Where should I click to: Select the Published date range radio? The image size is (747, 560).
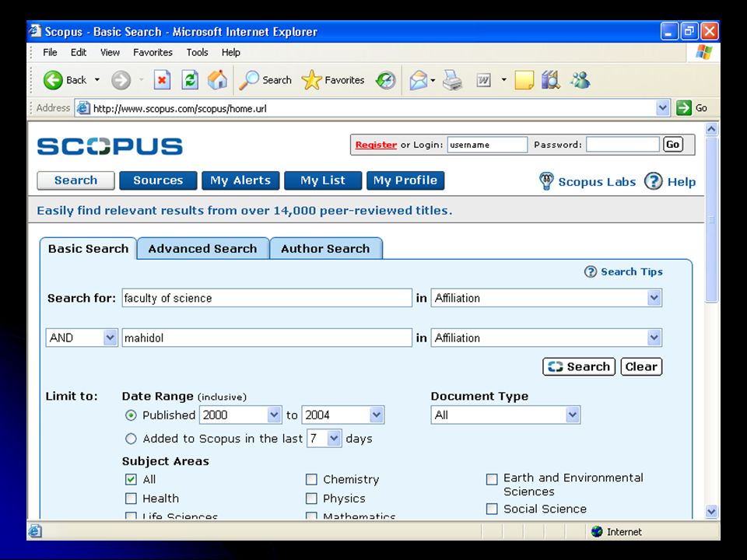131,415
